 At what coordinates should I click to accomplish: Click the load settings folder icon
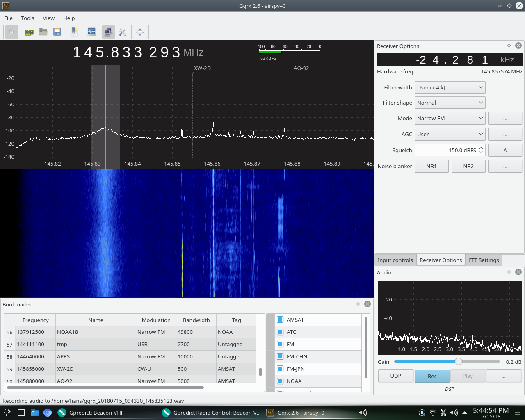point(43,32)
